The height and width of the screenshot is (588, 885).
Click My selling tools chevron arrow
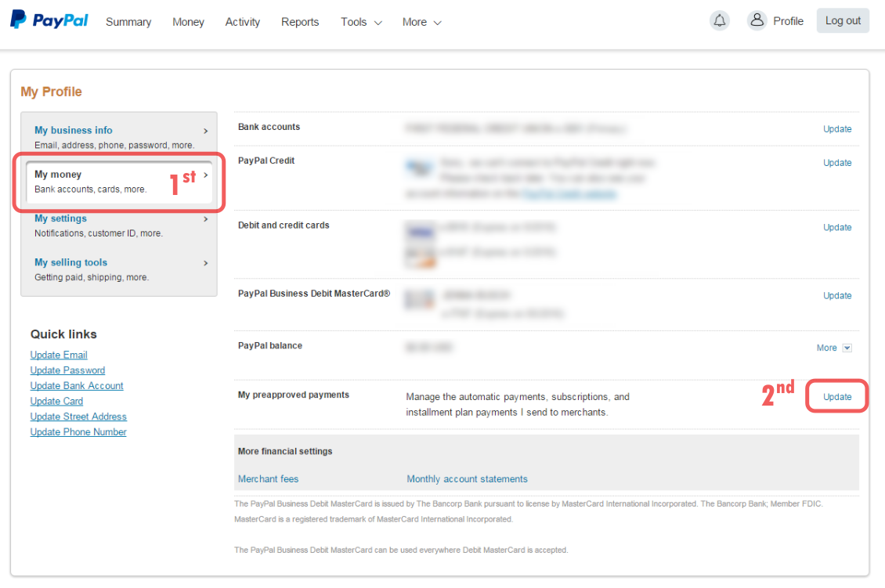205,263
